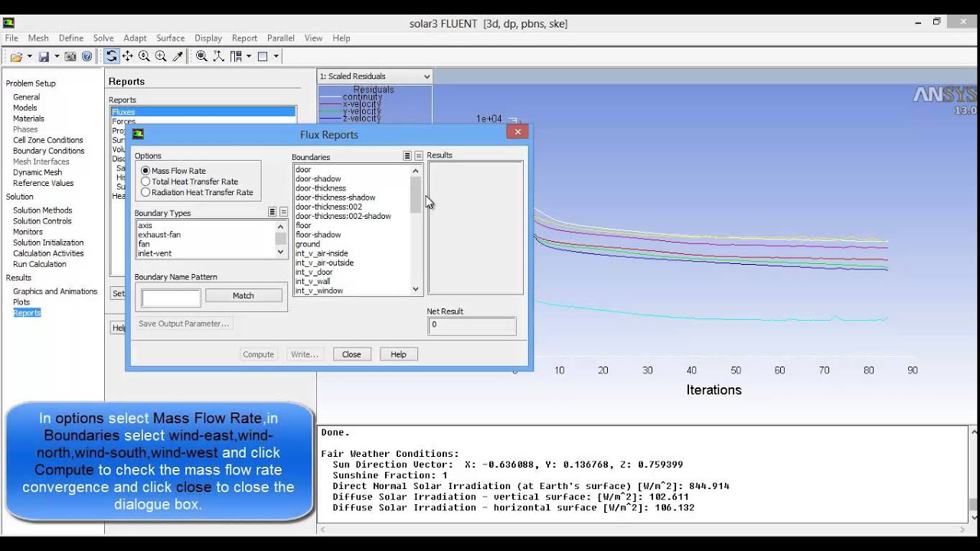Image resolution: width=980 pixels, height=551 pixels.
Task: Click Save Output Parameter... button
Action: (x=184, y=324)
